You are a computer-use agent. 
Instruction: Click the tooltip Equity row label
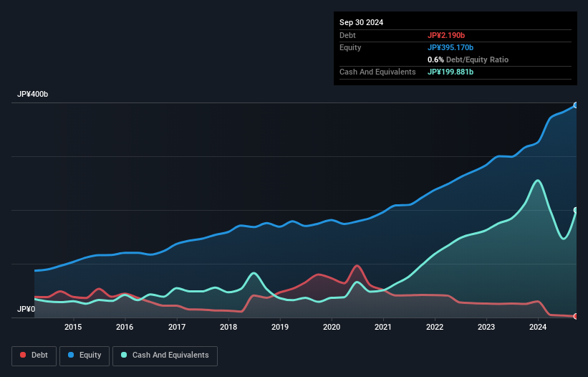coord(350,47)
